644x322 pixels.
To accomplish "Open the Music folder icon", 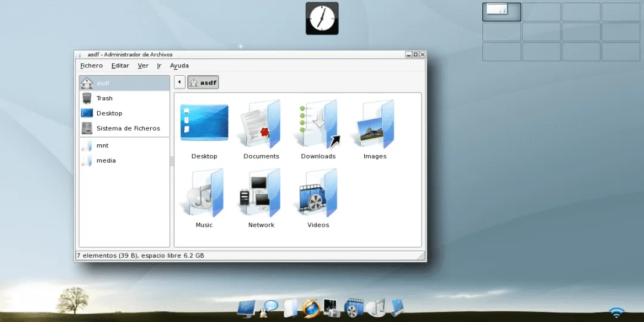I will pos(204,193).
